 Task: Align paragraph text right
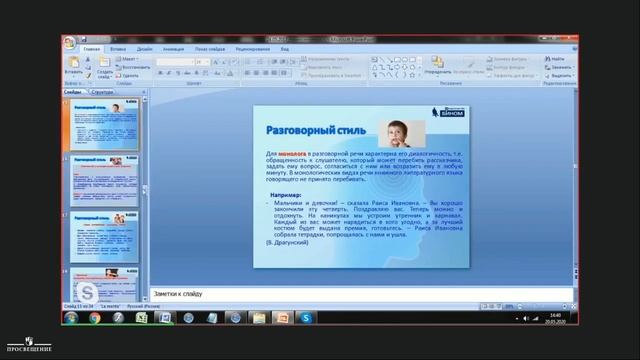point(265,73)
